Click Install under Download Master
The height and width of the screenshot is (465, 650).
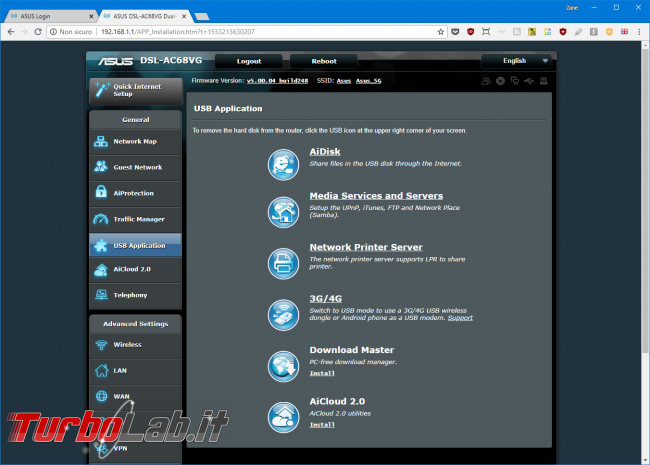pos(322,373)
